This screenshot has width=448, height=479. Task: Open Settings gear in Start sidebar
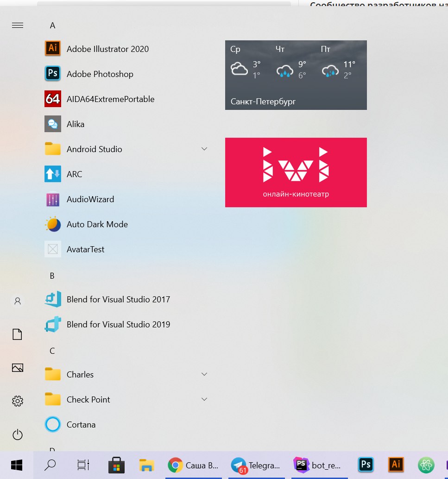[x=18, y=401]
